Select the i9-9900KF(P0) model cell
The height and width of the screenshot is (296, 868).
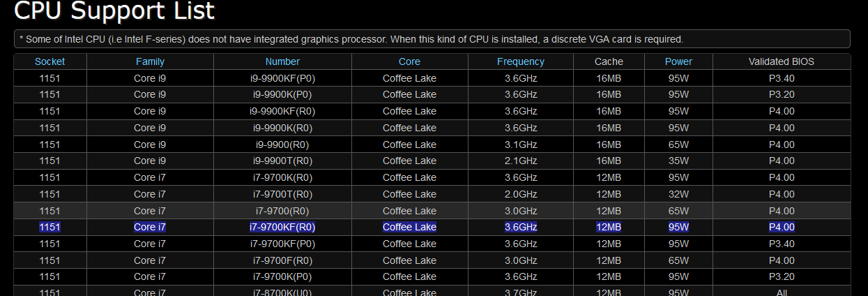point(282,78)
